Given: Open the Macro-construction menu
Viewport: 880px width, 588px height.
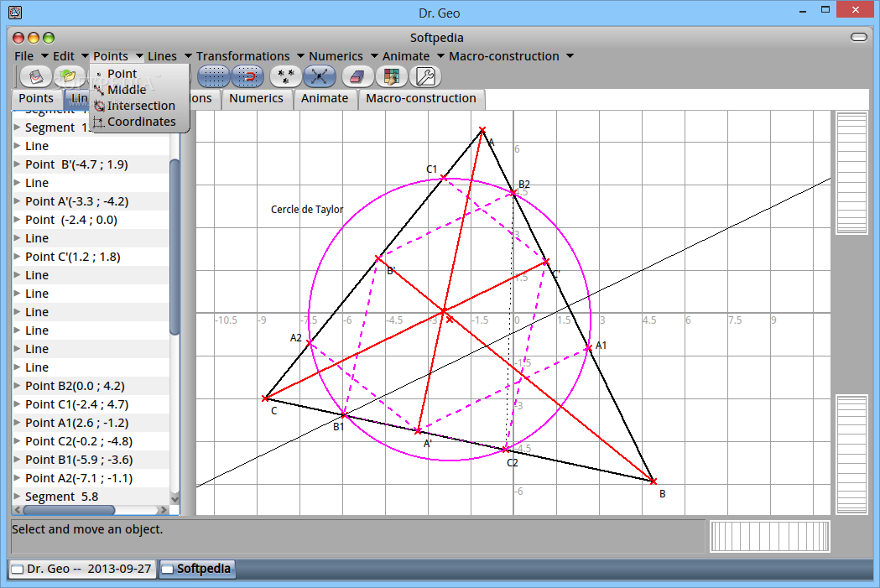Looking at the screenshot, I should 511,56.
